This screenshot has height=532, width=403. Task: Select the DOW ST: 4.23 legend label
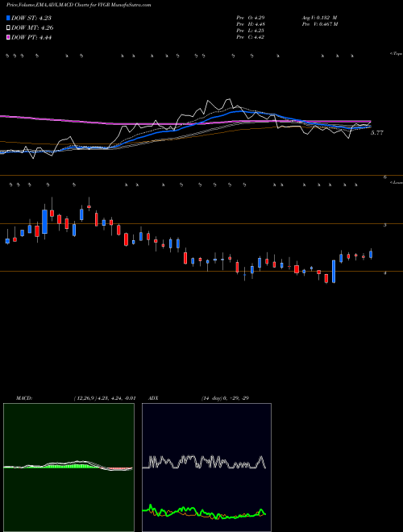(31, 18)
